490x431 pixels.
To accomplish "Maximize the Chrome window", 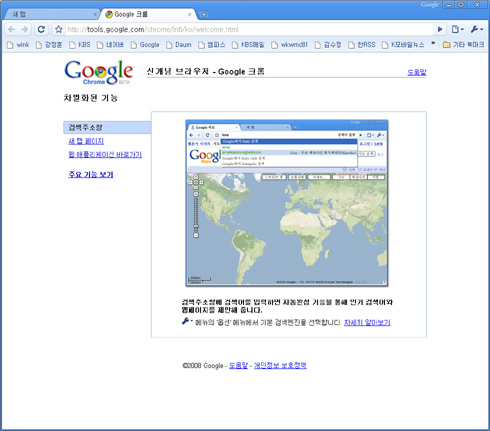I will 461,5.
